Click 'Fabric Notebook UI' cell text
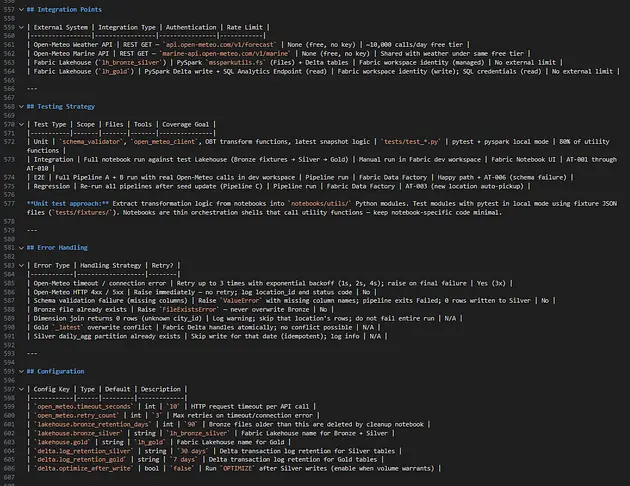Viewport: 630px width, 486px height. point(523,159)
